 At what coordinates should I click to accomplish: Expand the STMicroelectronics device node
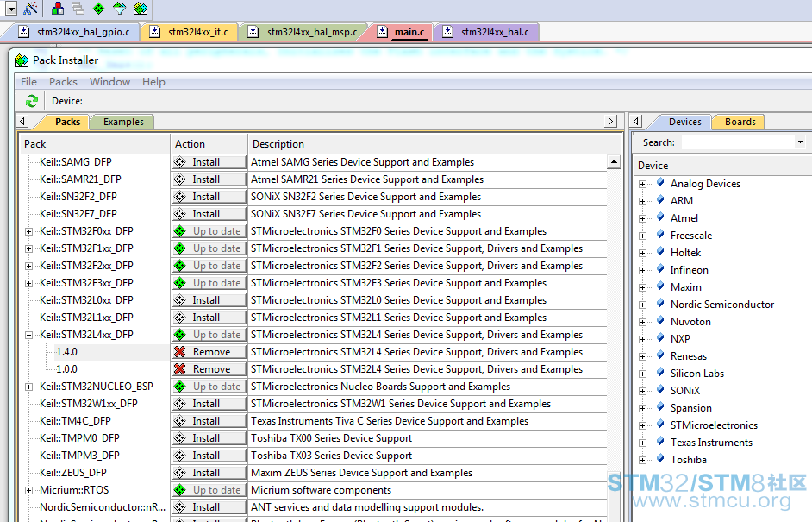click(643, 425)
